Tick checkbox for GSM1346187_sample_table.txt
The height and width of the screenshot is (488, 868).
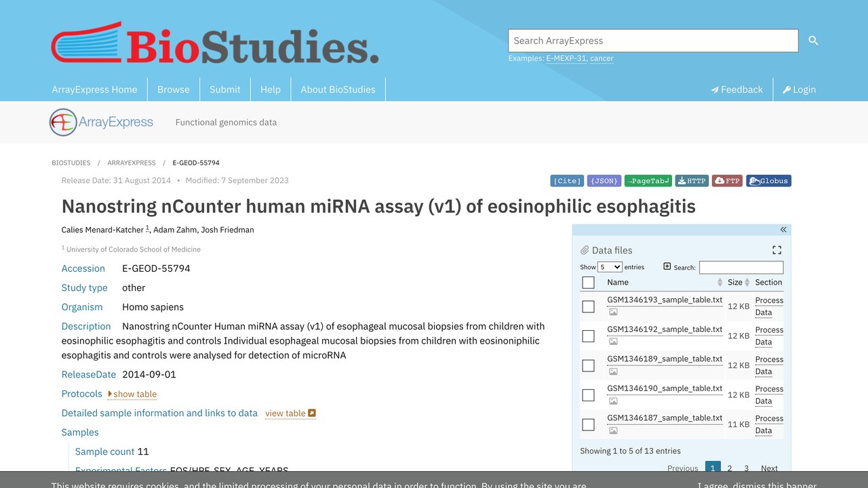click(x=588, y=425)
